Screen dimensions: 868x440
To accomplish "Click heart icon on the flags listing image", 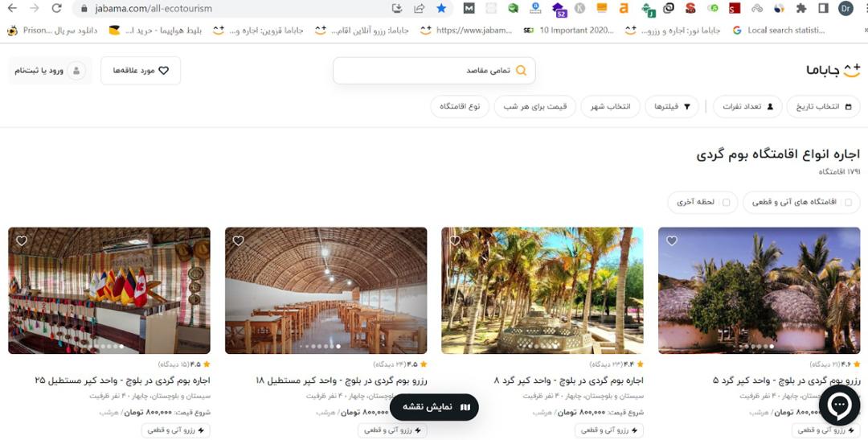I will (21, 241).
